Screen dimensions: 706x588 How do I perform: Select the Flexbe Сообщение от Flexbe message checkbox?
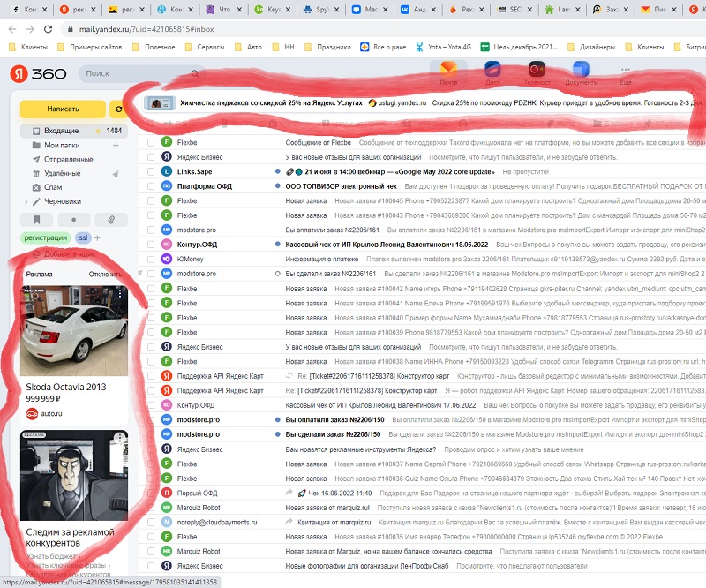pyautogui.click(x=151, y=142)
